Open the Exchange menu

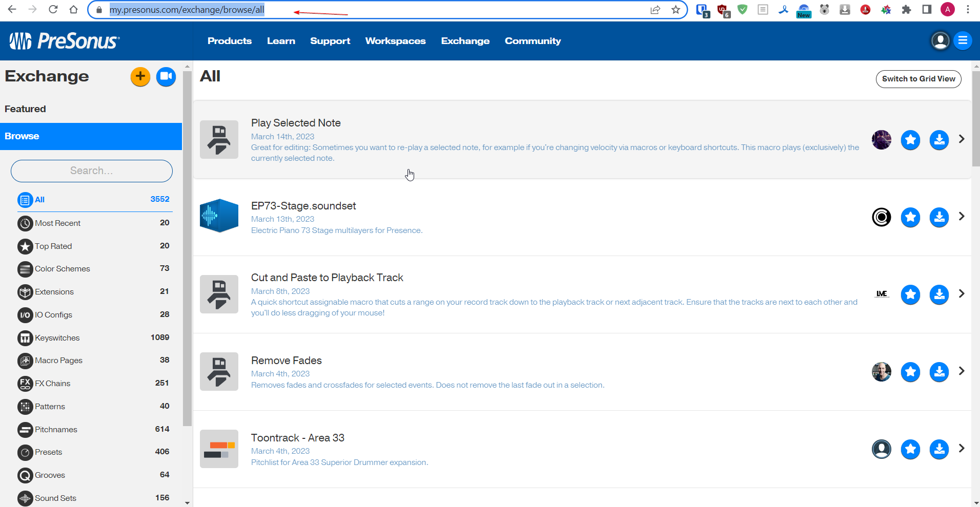pyautogui.click(x=465, y=41)
